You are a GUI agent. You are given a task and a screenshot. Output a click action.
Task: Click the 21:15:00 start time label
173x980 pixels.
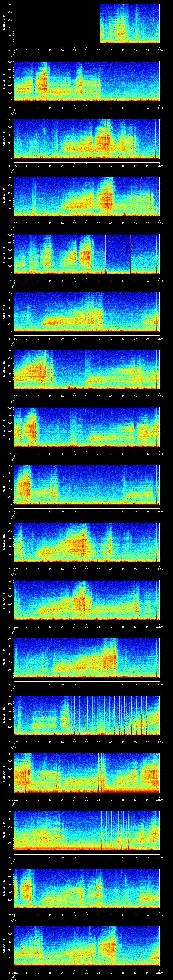click(x=13, y=396)
